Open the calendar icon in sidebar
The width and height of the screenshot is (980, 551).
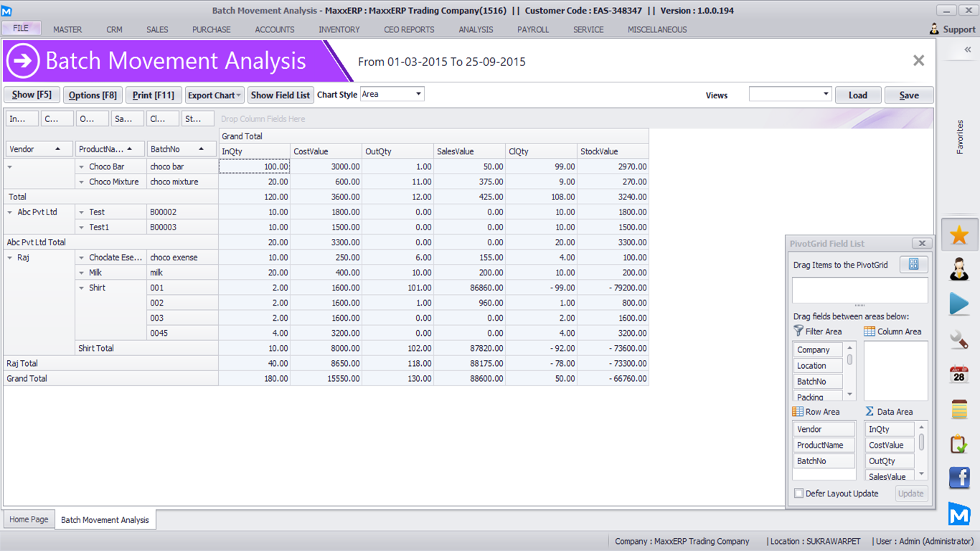(959, 374)
